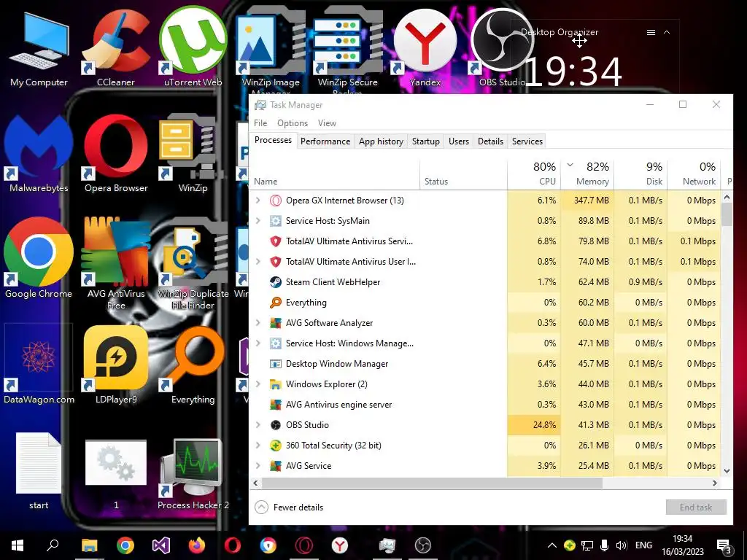The width and height of the screenshot is (747, 560).
Task: Switch to the Users tab
Action: coord(459,141)
